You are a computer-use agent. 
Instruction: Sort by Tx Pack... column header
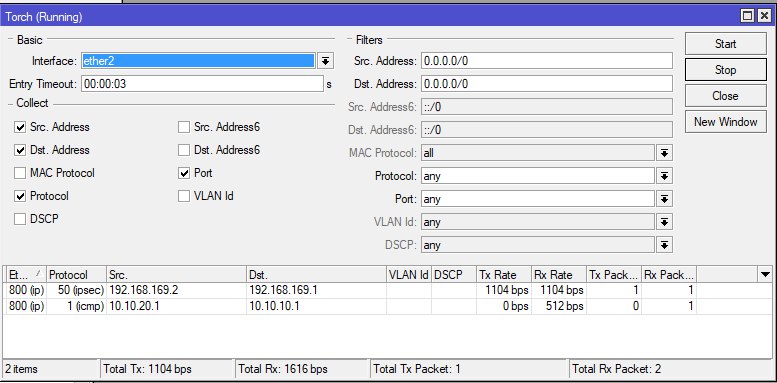614,274
